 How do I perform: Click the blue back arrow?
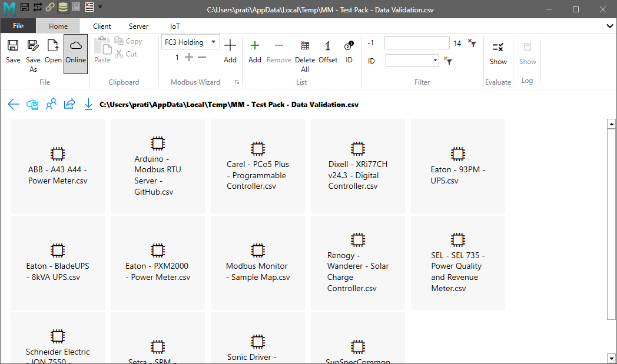(14, 104)
